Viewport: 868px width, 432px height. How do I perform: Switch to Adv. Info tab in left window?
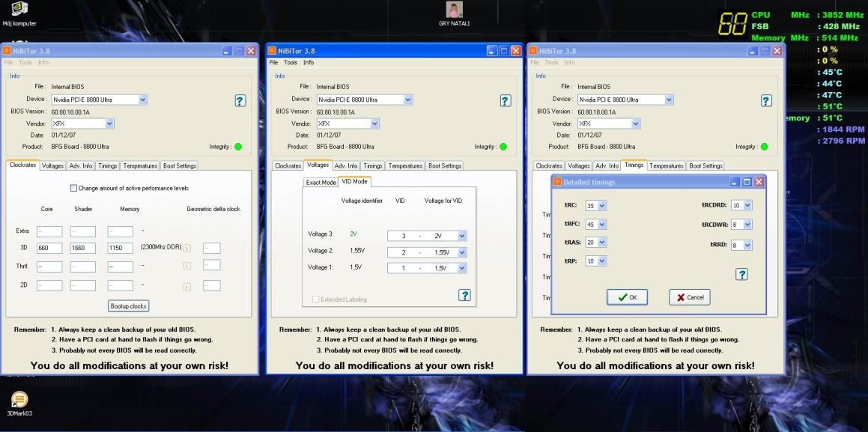coord(81,166)
